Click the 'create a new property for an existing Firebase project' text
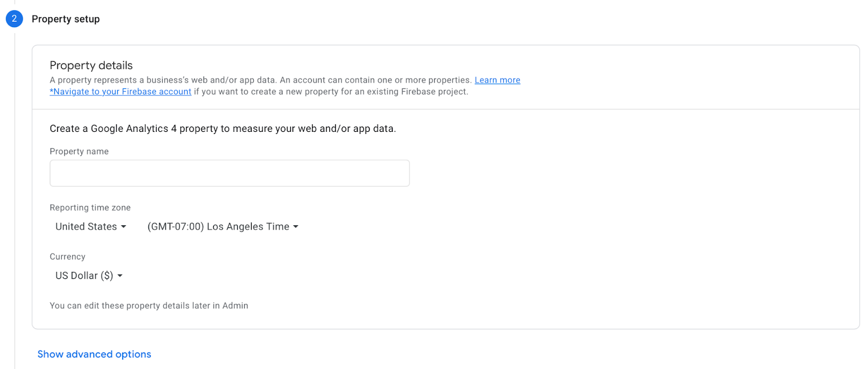This screenshot has width=868, height=369. [331, 92]
